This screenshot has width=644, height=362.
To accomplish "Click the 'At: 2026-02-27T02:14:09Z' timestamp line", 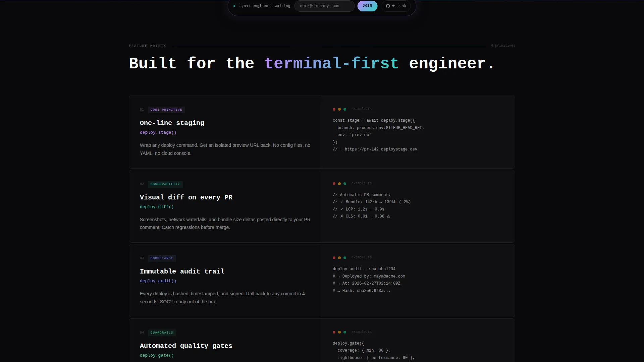I will (367, 284).
